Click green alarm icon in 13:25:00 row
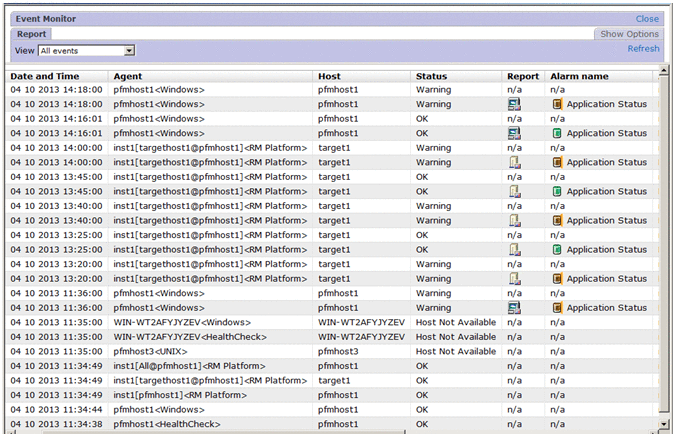This screenshot has width=676, height=436. pyautogui.click(x=558, y=250)
